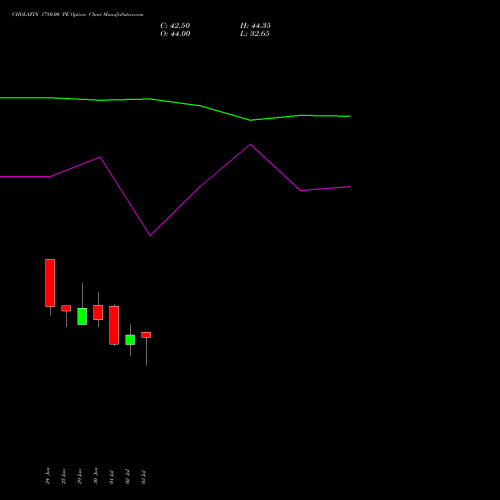Select the tall red candle above 24 Jun
500x500 pixels.
point(50,283)
